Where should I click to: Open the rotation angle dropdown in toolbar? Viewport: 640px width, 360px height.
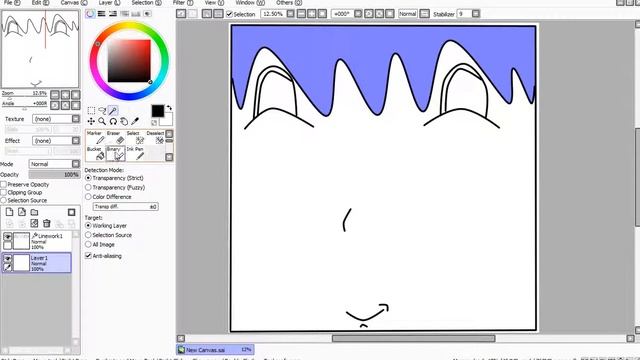tap(358, 14)
